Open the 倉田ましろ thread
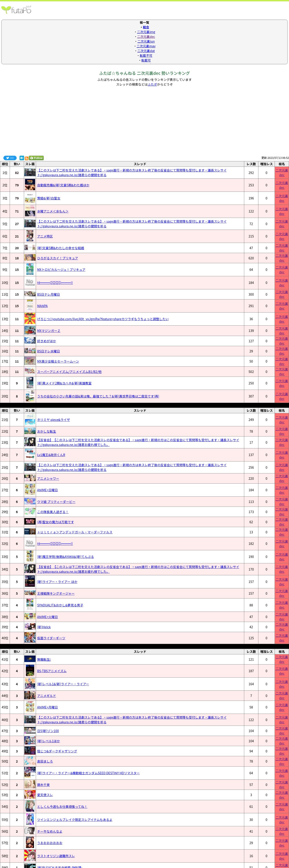The image size is (289, 868). [45, 761]
